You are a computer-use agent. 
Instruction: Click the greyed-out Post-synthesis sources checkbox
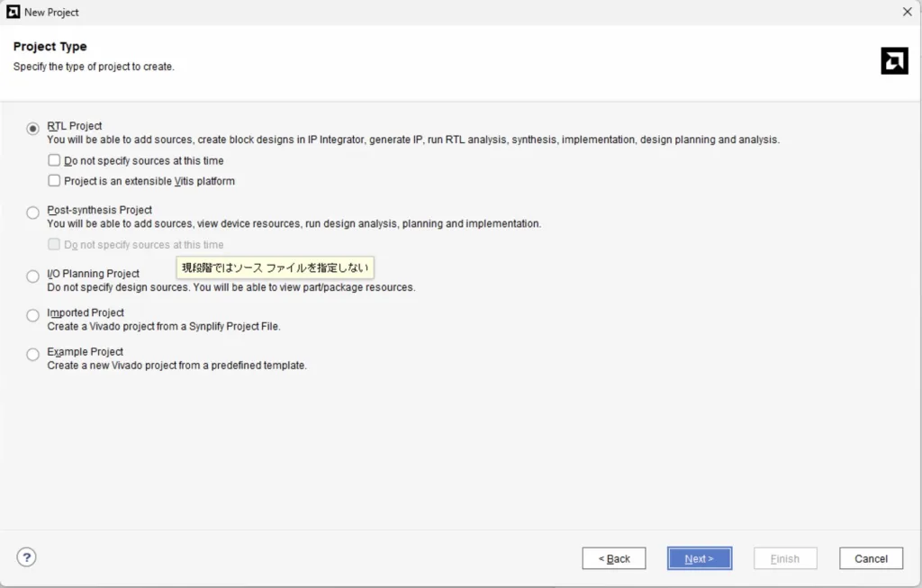tap(55, 245)
